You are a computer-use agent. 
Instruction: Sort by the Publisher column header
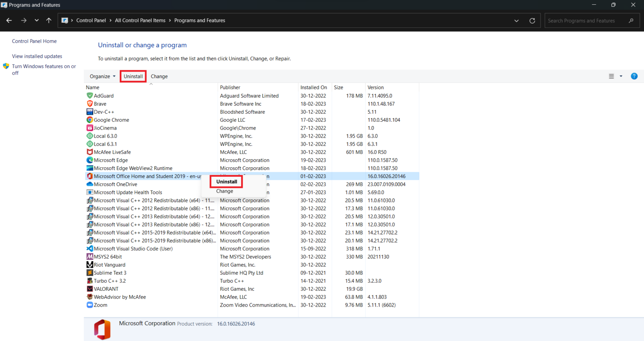(x=258, y=88)
